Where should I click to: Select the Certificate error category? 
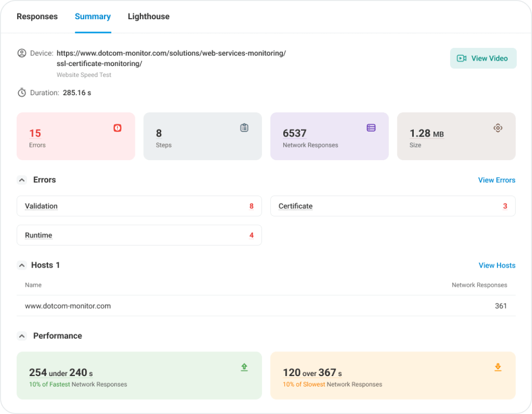[x=296, y=206]
